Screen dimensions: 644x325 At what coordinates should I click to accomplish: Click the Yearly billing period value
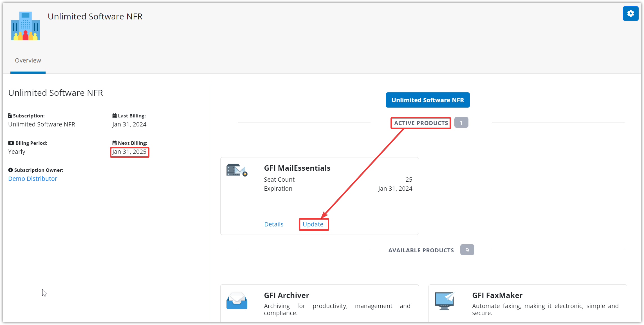17,152
